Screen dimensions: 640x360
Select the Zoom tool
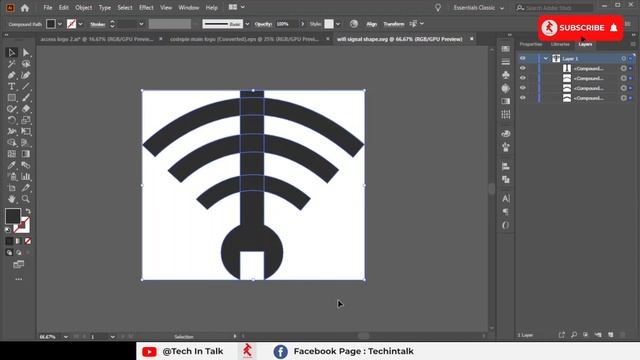click(x=26, y=199)
